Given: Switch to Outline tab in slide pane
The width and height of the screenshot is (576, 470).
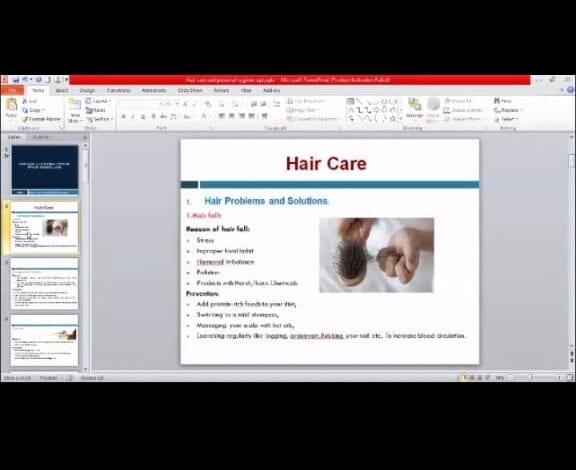Looking at the screenshot, I should tap(40, 137).
